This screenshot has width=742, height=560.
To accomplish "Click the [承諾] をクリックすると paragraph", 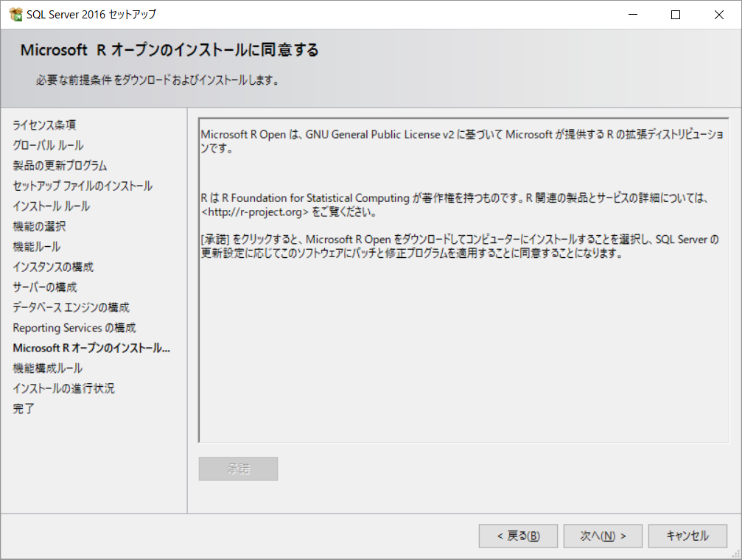I will (x=460, y=246).
